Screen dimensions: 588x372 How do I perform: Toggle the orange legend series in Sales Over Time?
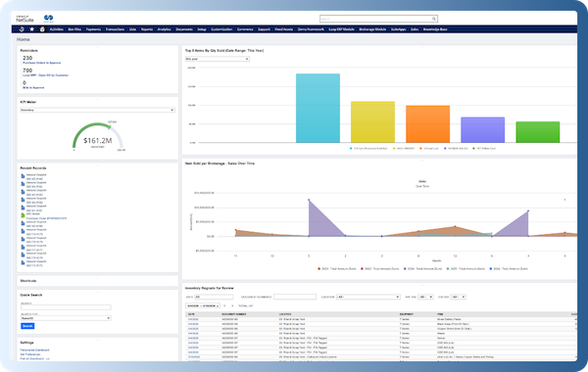tap(337, 269)
